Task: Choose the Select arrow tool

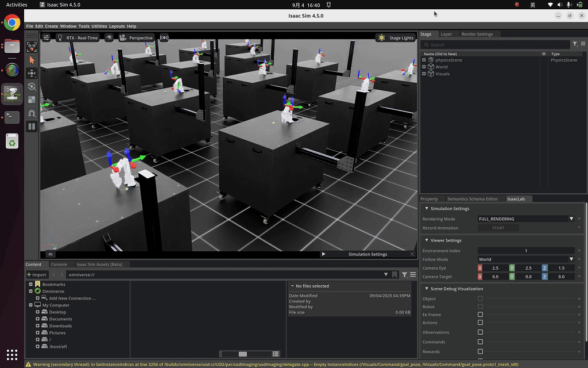Action: click(x=32, y=60)
